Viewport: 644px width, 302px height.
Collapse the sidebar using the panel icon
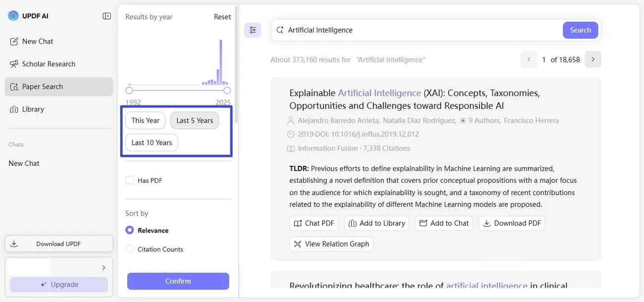click(107, 16)
